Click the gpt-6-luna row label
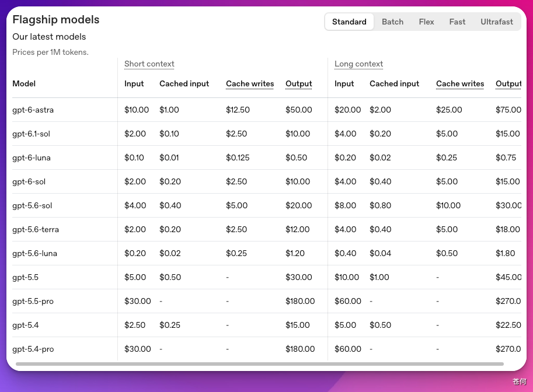This screenshot has width=533, height=392. pos(32,157)
